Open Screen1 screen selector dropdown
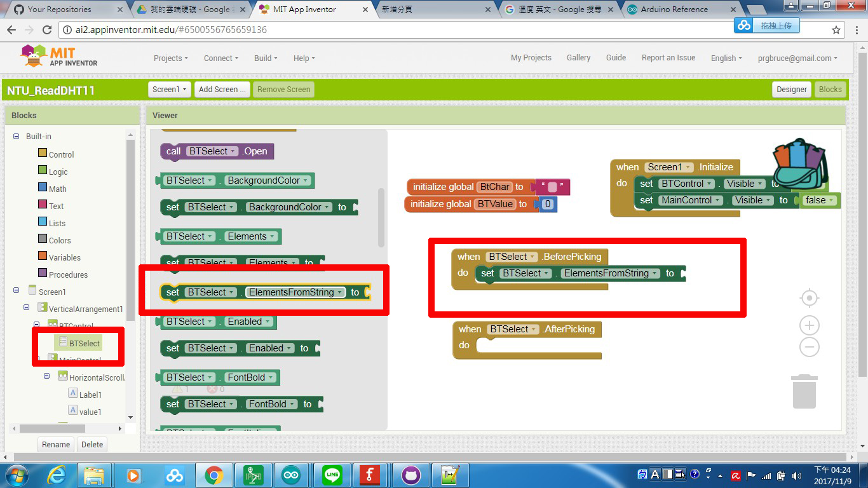The image size is (868, 488). click(168, 90)
